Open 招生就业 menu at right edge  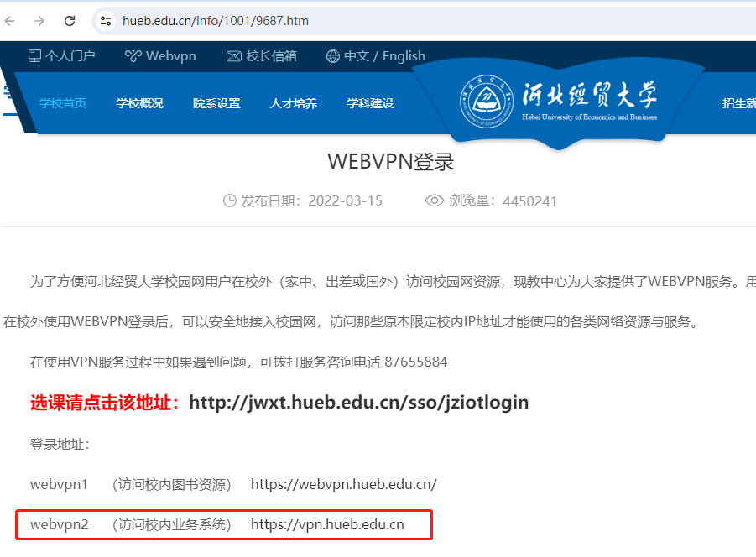coord(738,103)
